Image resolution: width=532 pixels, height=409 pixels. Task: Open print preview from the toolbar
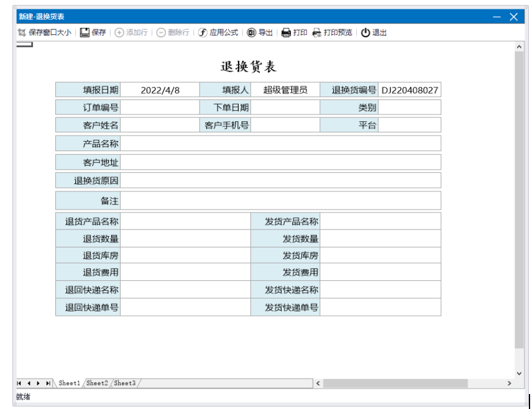317,32
